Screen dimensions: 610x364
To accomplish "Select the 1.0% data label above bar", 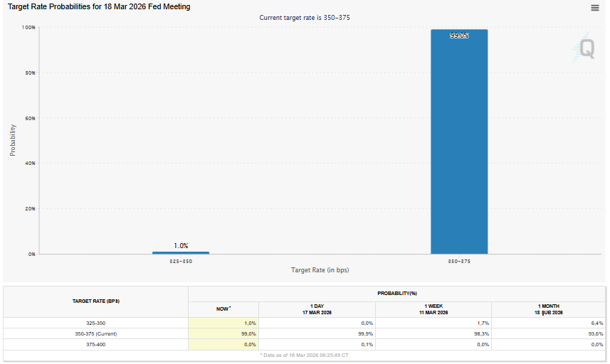I will point(181,245).
